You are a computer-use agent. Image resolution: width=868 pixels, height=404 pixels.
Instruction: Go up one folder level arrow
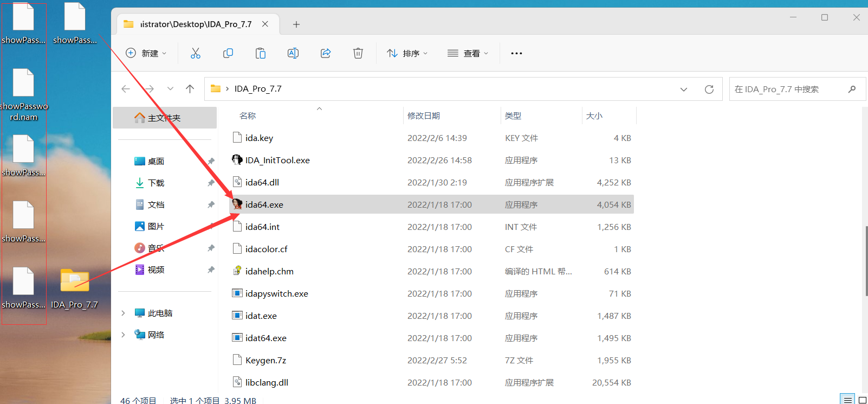click(x=190, y=89)
